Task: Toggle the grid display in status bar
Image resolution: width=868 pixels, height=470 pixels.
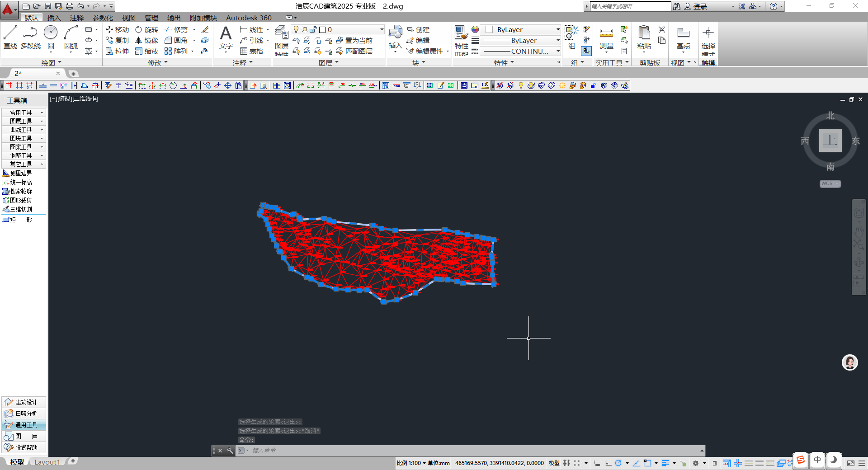Action: coord(566,463)
